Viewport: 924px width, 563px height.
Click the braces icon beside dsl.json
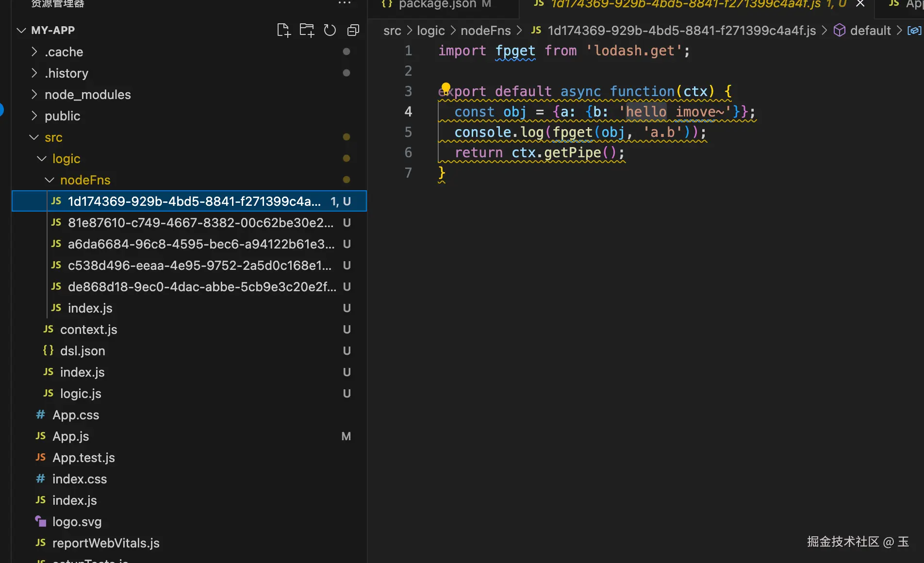click(x=49, y=350)
